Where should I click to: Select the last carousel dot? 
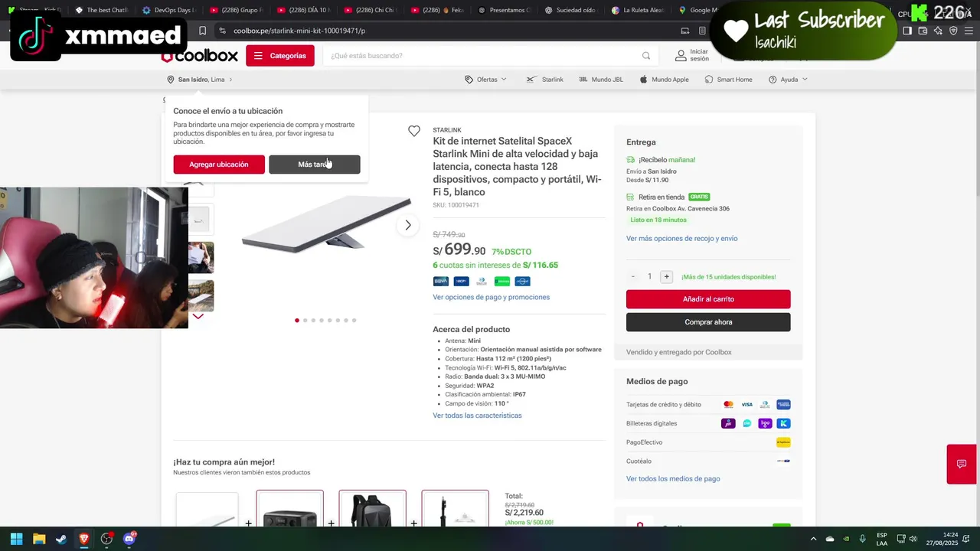point(354,321)
